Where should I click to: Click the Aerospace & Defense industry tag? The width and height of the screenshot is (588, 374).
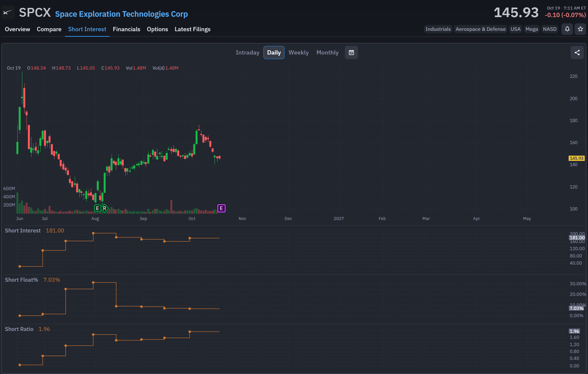480,29
